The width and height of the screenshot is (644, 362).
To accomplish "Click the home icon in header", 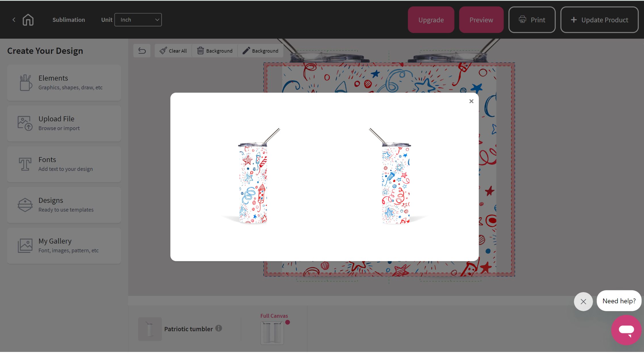I will pos(28,20).
